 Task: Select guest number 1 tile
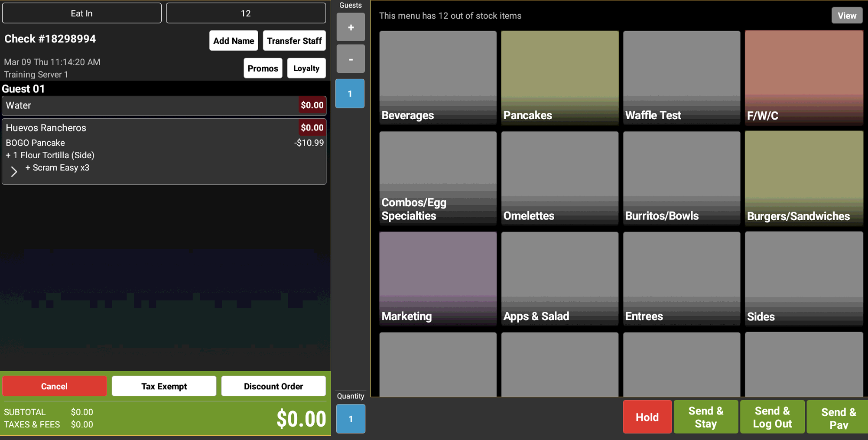tap(350, 94)
